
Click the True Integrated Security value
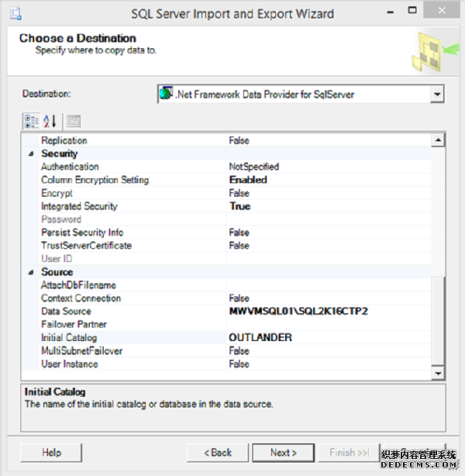click(x=239, y=206)
